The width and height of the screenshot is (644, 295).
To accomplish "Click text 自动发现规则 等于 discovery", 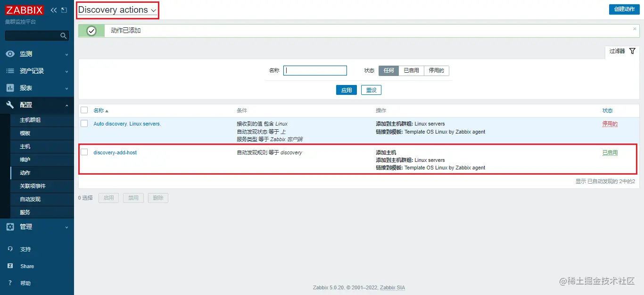I will pos(269,152).
